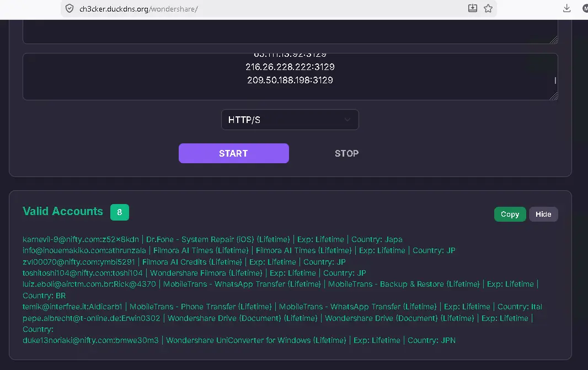Click the 'MobileTrans - Backup & Restore (Lifetime)' text
The height and width of the screenshot is (370, 588).
[x=404, y=284]
